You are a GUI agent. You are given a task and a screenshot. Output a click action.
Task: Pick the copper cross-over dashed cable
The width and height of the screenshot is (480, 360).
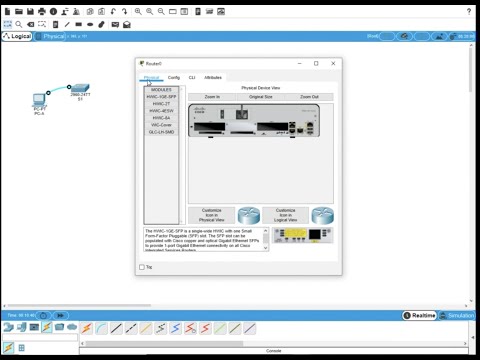131,329
